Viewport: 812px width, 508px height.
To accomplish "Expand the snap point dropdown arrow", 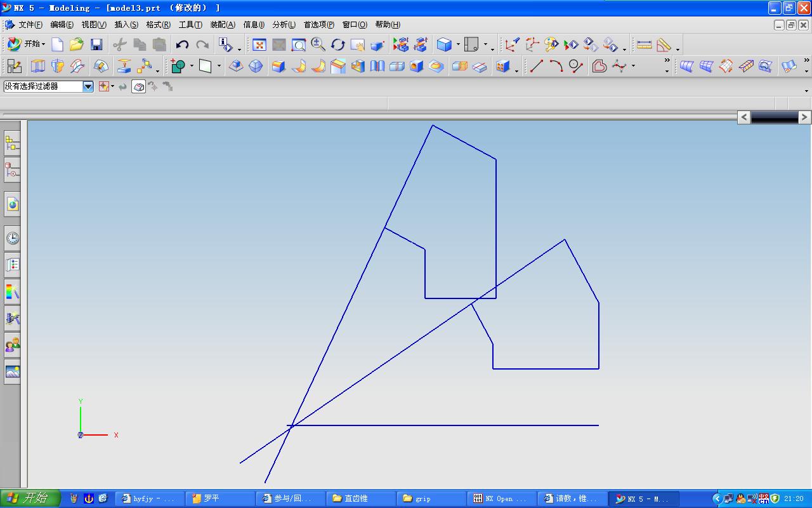I will point(112,87).
